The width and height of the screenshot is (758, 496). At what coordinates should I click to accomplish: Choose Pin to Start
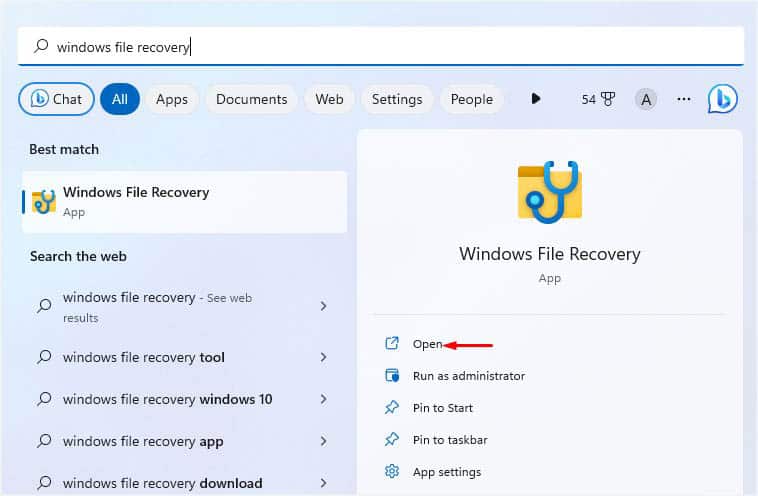(x=443, y=408)
